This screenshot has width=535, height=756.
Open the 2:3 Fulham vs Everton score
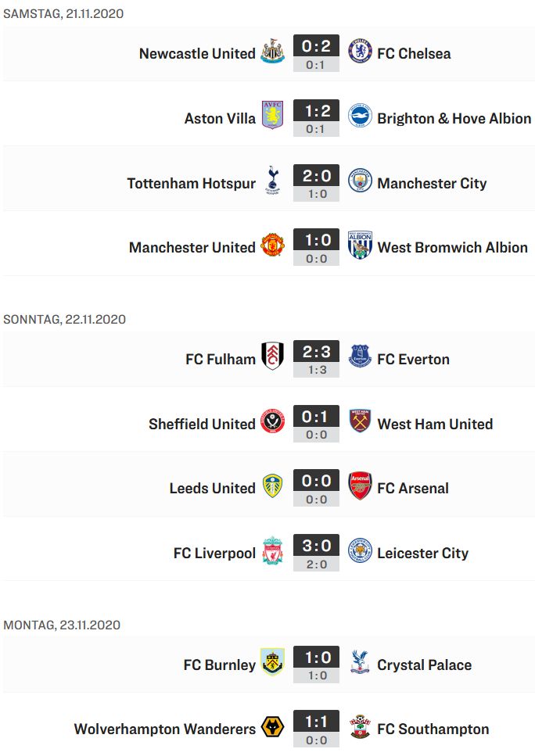click(316, 352)
